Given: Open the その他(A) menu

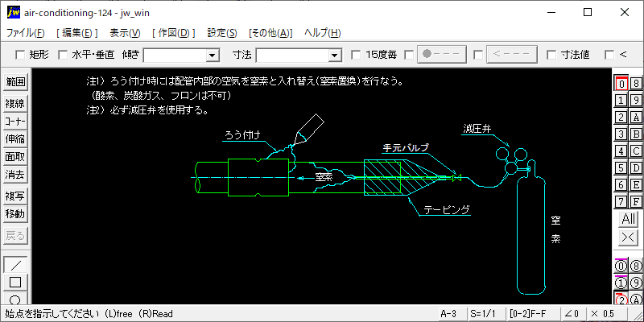Looking at the screenshot, I should click(270, 33).
